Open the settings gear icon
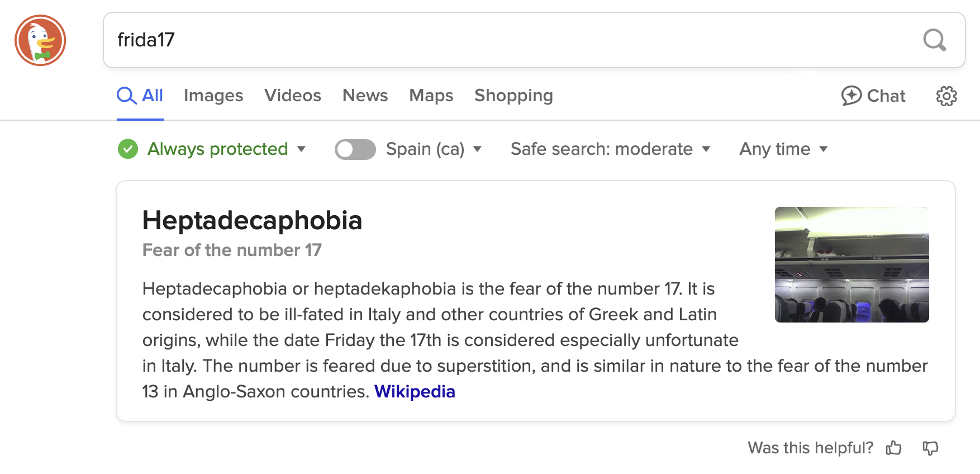This screenshot has width=980, height=474. pos(946,96)
